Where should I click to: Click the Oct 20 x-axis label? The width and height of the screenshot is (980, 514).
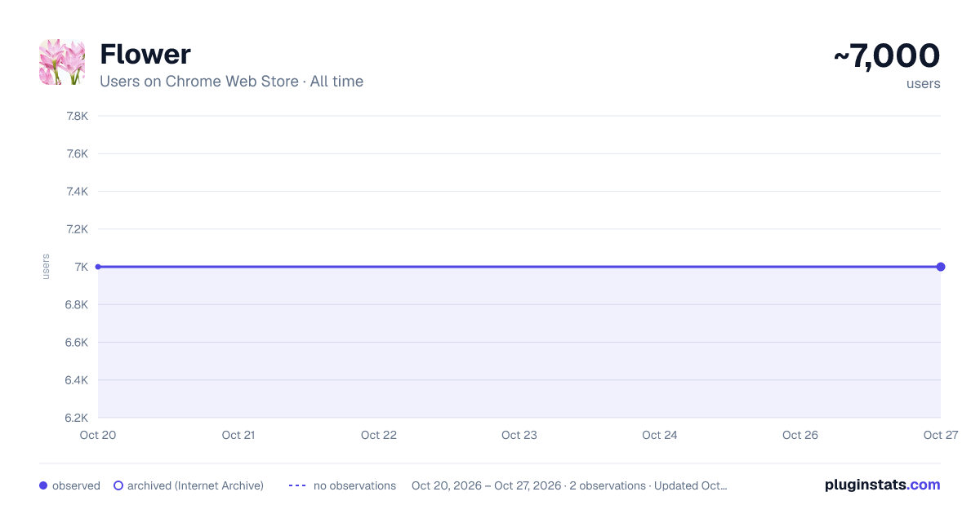(x=98, y=435)
